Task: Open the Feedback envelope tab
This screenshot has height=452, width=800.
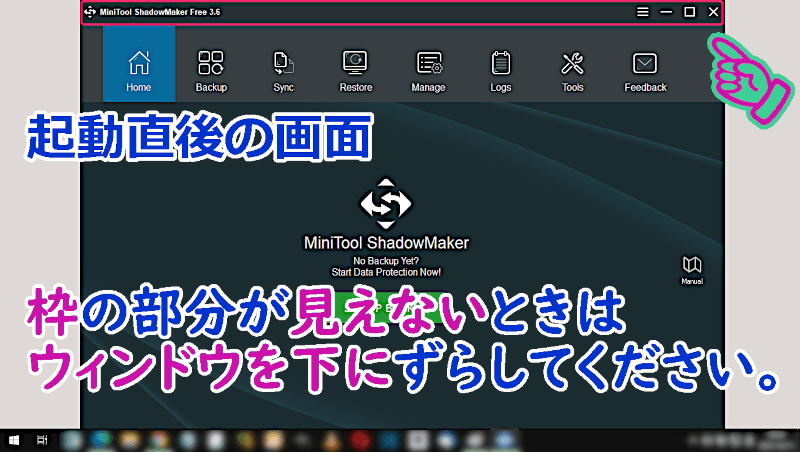Action: (645, 71)
